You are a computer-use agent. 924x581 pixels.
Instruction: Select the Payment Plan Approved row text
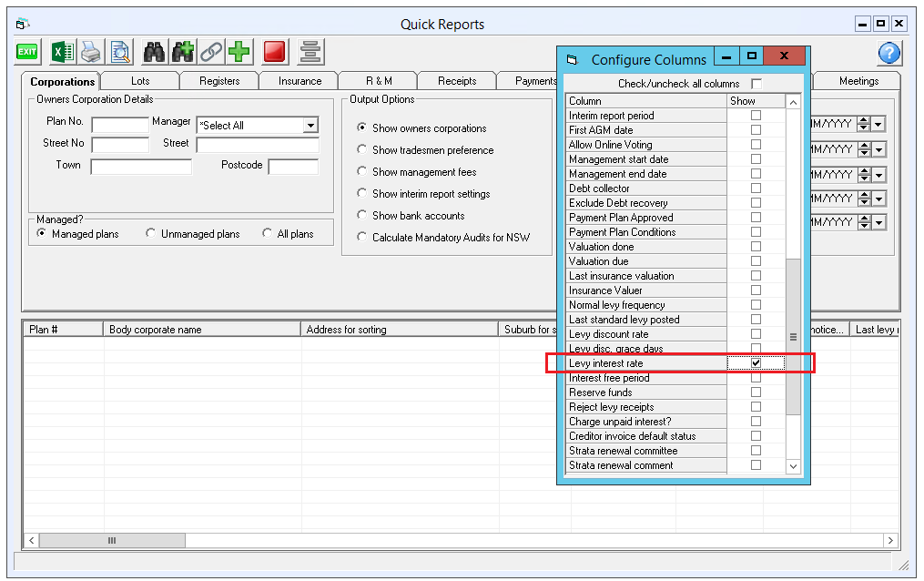pyautogui.click(x=621, y=218)
